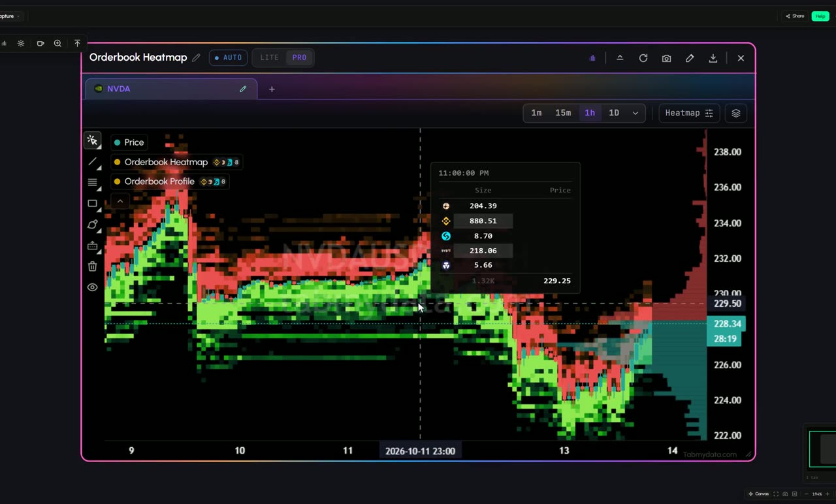Click the 229.50 price axis label
Viewport: 836px width, 504px height.
728,304
